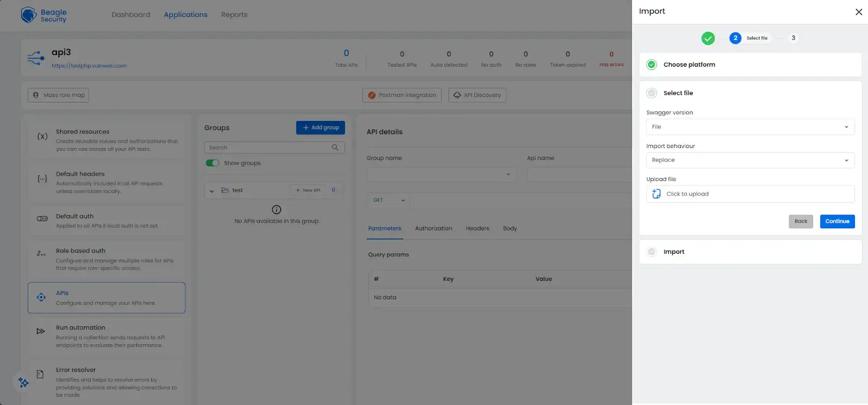
Task: Open the Reports menu item
Action: pyautogui.click(x=234, y=15)
